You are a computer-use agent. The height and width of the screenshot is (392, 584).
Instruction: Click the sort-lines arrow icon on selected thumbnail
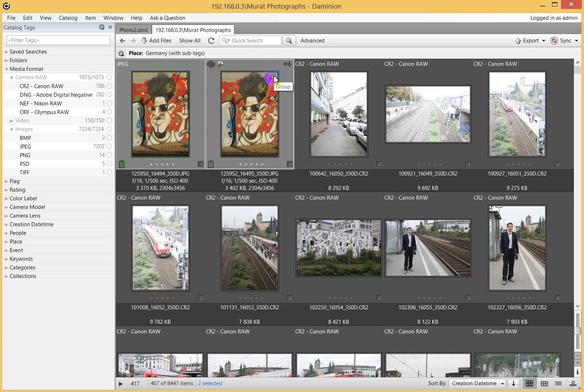tap(287, 64)
